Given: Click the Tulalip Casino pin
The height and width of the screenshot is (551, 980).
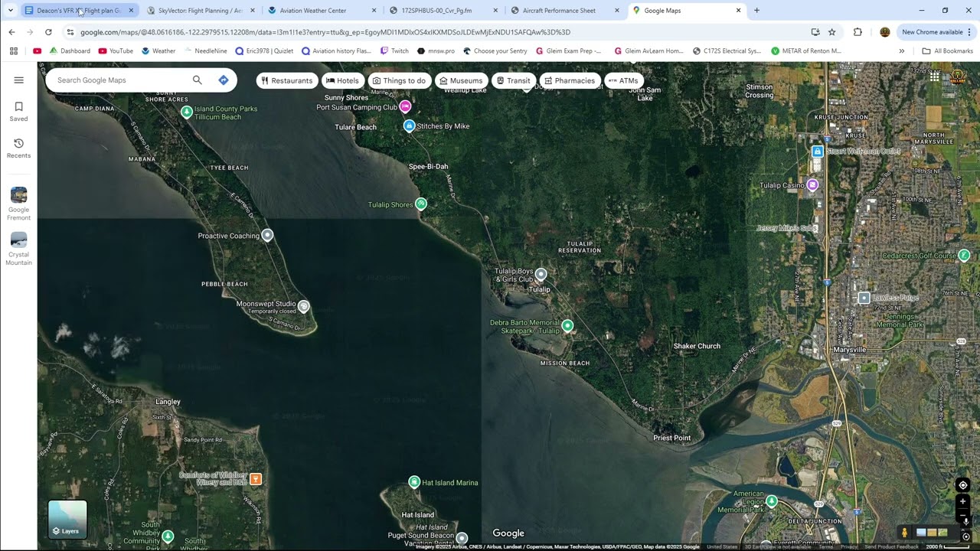Looking at the screenshot, I should [813, 184].
